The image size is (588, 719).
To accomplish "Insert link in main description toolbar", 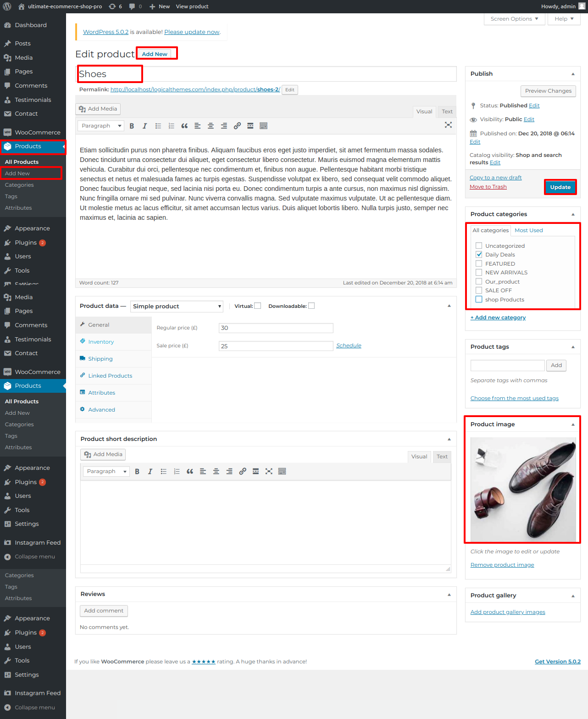I will (237, 126).
